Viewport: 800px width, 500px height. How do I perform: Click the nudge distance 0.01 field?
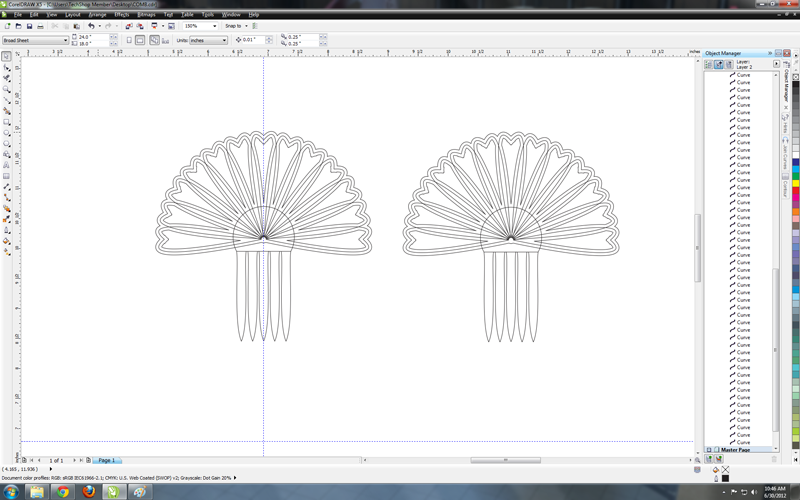[x=253, y=40]
